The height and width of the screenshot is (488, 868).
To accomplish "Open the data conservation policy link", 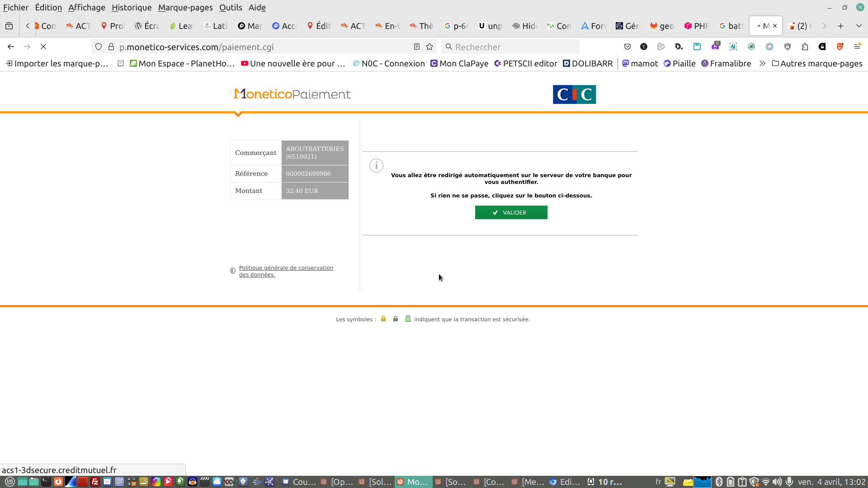I will [286, 271].
